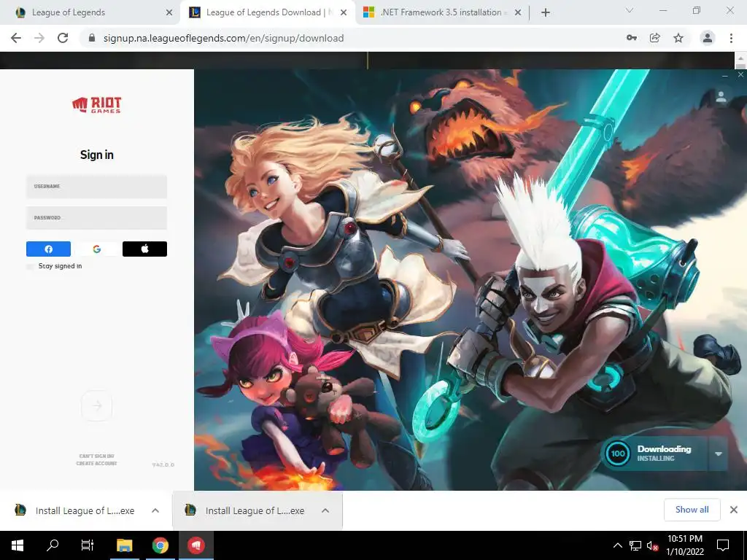Show hidden system tray icons
Image resolution: width=747 pixels, height=560 pixels.
coord(617,545)
